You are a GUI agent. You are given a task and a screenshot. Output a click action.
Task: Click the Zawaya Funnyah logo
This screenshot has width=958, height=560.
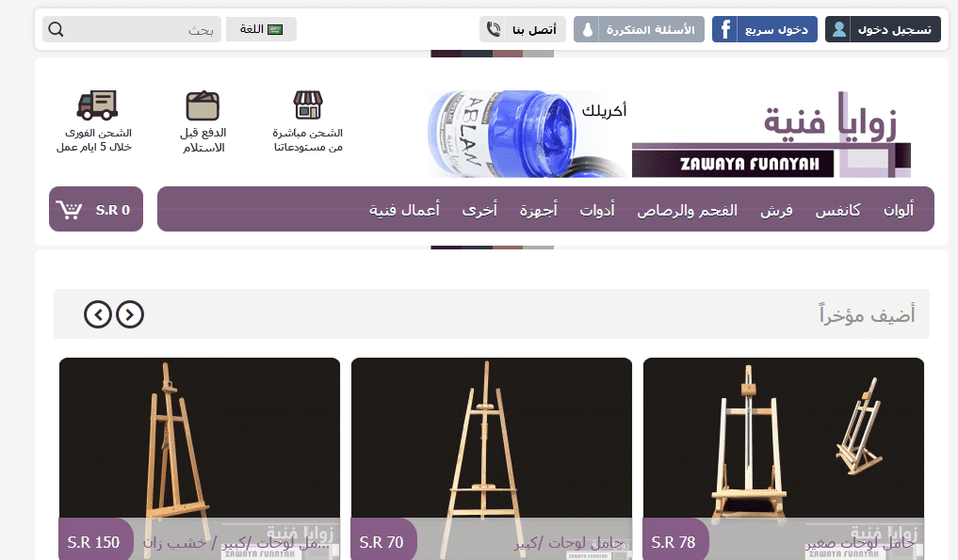click(x=771, y=134)
